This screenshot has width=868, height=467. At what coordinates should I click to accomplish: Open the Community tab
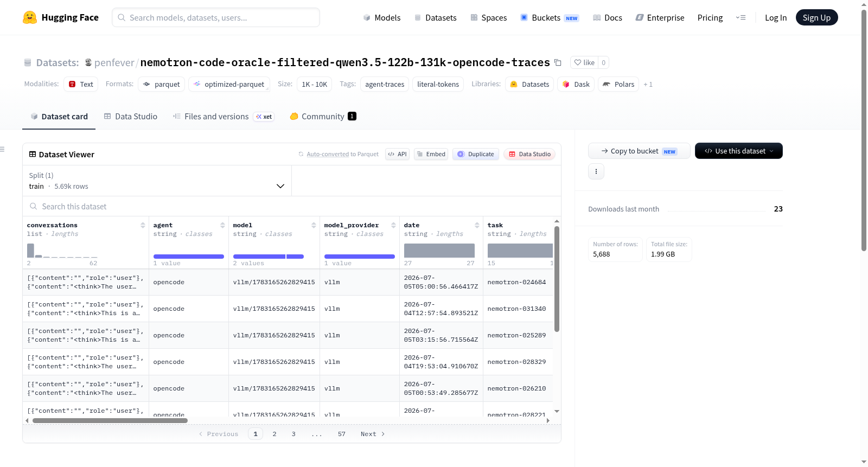323,117
